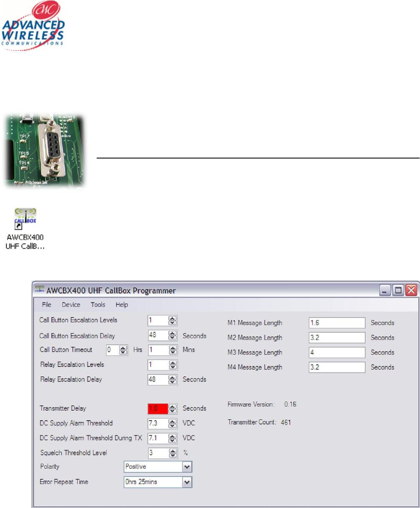Click the M1 Message Length label

(255, 323)
